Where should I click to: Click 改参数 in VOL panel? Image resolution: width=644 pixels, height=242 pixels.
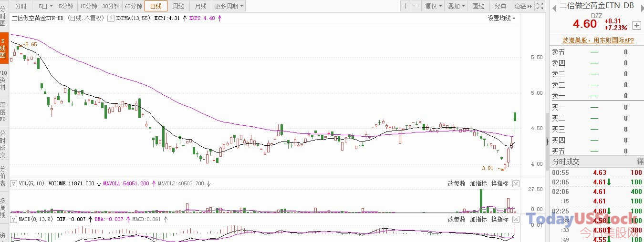457,183
